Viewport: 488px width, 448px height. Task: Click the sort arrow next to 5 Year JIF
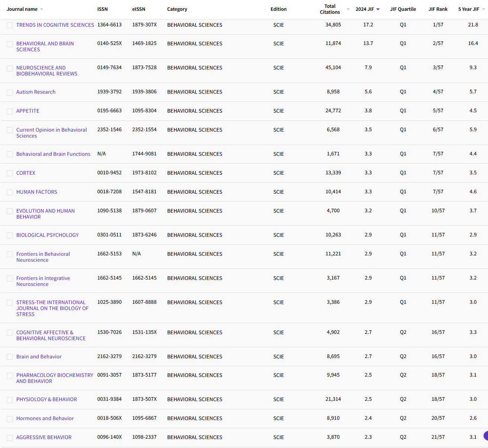pos(483,9)
